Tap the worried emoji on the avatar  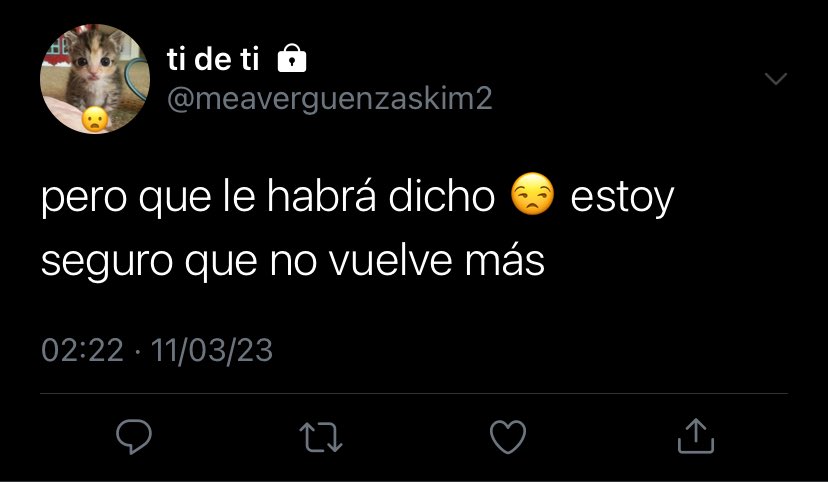click(95, 119)
